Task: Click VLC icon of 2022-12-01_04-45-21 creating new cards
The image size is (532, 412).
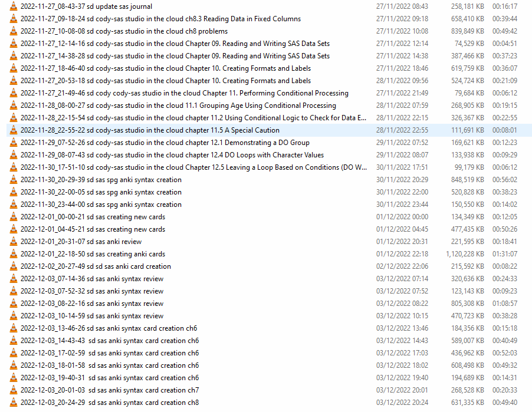Action: pos(14,229)
